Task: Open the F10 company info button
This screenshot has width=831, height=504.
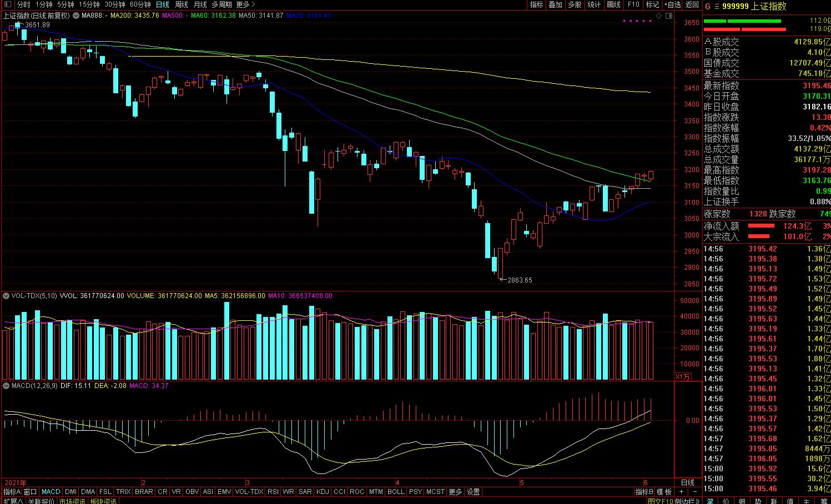Action: click(633, 4)
